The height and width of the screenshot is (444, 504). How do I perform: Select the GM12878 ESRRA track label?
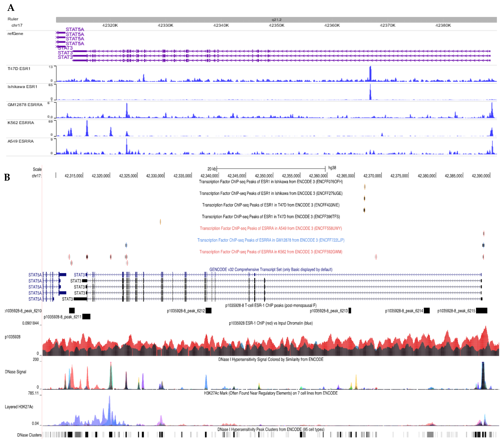pos(25,105)
